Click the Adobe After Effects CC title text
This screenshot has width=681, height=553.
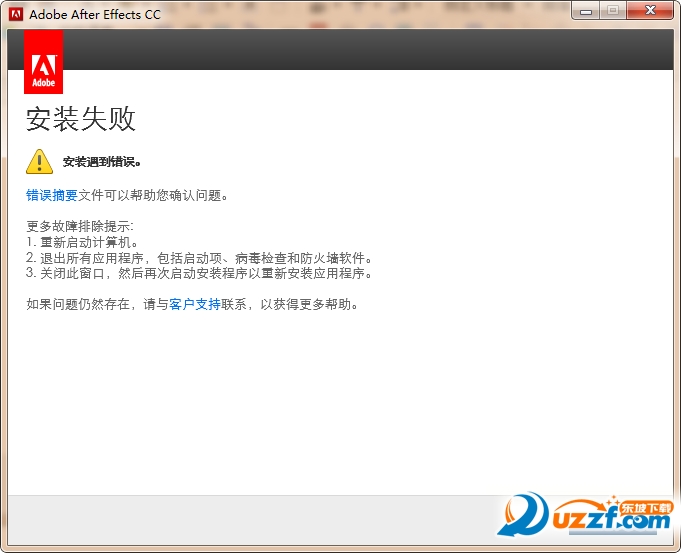click(95, 14)
